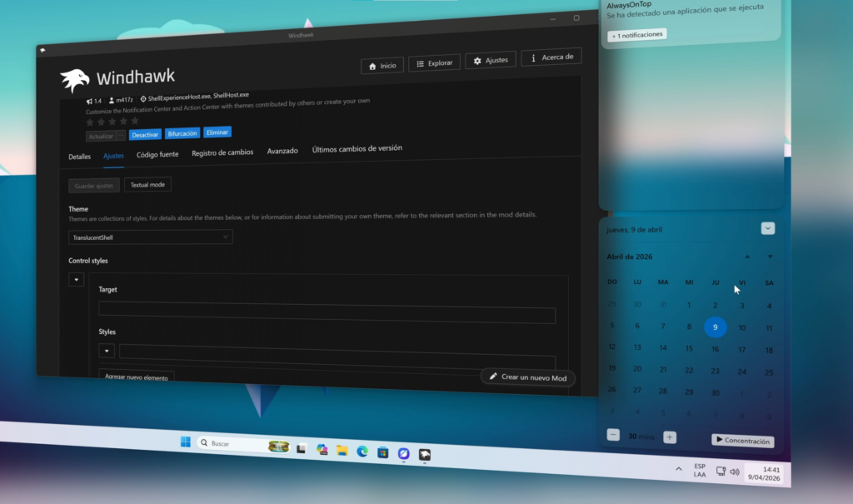This screenshot has height=504, width=853.
Task: Open File Explorer from the taskbar
Action: tap(342, 451)
